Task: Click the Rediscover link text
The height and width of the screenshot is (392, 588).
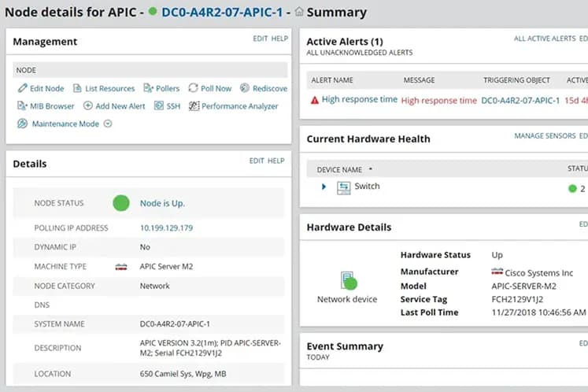Action: tap(270, 88)
